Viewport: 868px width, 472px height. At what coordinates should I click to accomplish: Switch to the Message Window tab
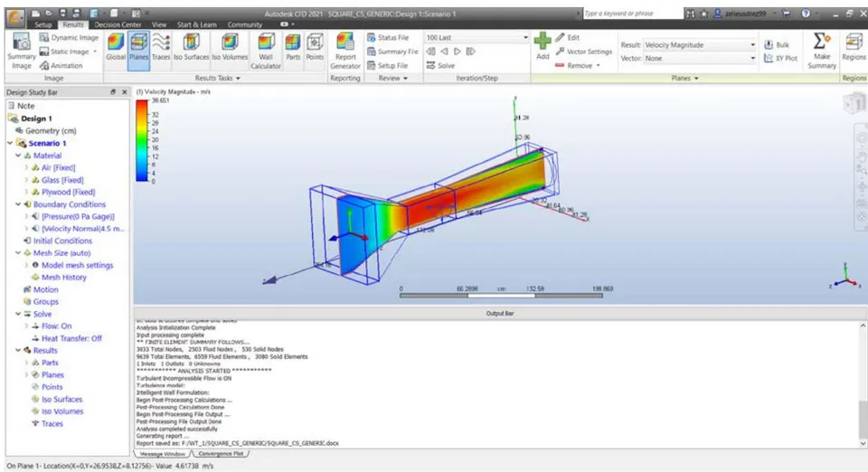pyautogui.click(x=162, y=454)
